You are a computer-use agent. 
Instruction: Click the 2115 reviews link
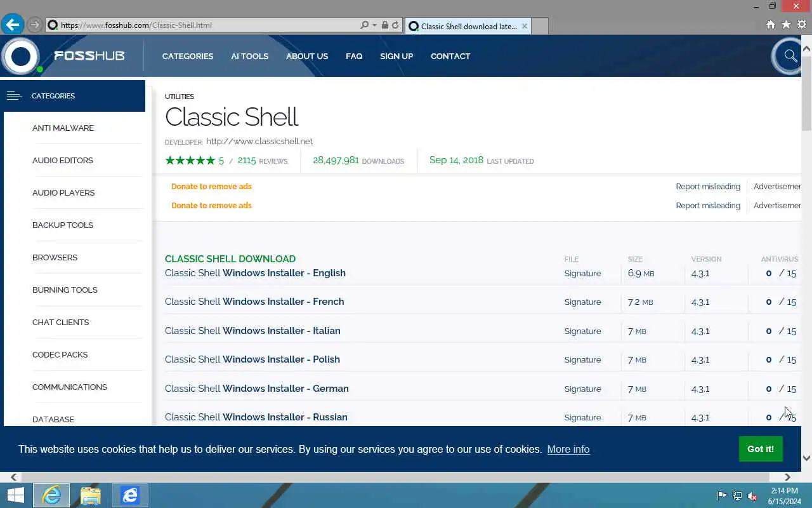[x=263, y=161]
